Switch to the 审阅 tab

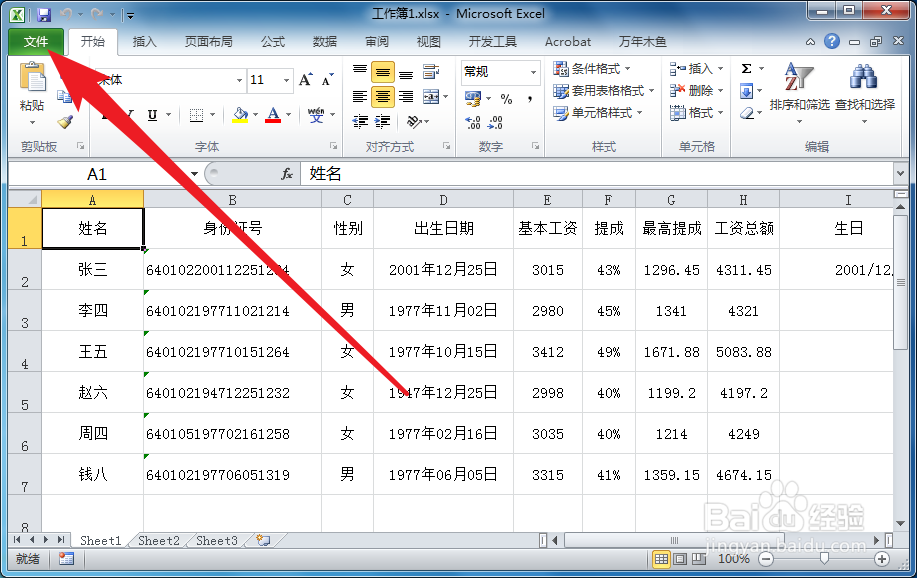[377, 42]
